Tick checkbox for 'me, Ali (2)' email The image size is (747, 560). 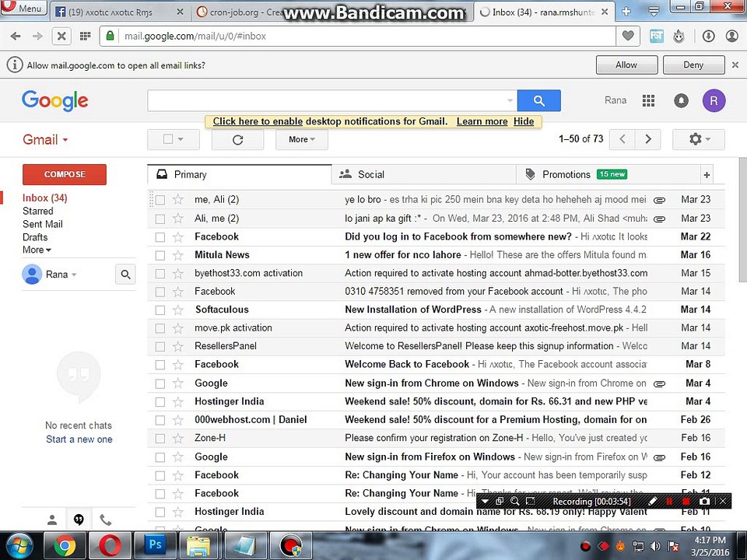pos(160,200)
